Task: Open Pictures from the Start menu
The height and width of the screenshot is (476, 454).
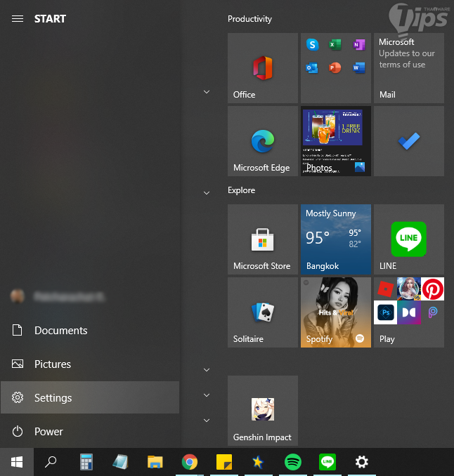Action: click(x=90, y=364)
